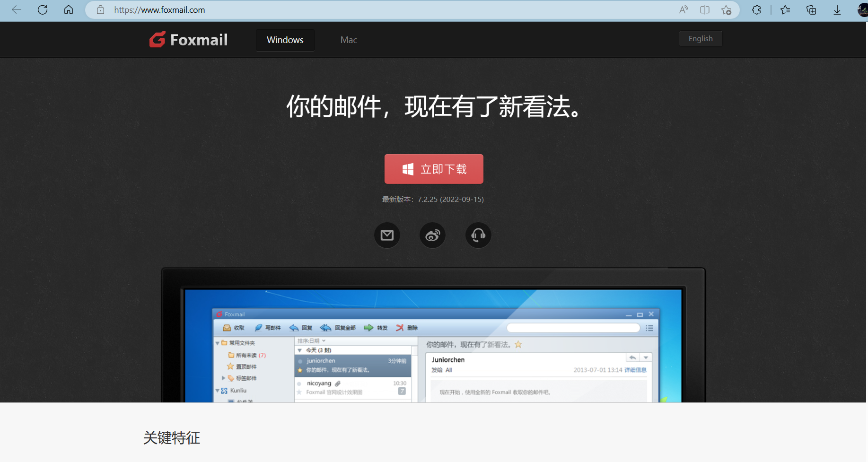
Task: Click the version text 7.2.25 (2022-09-15)
Action: click(x=450, y=200)
